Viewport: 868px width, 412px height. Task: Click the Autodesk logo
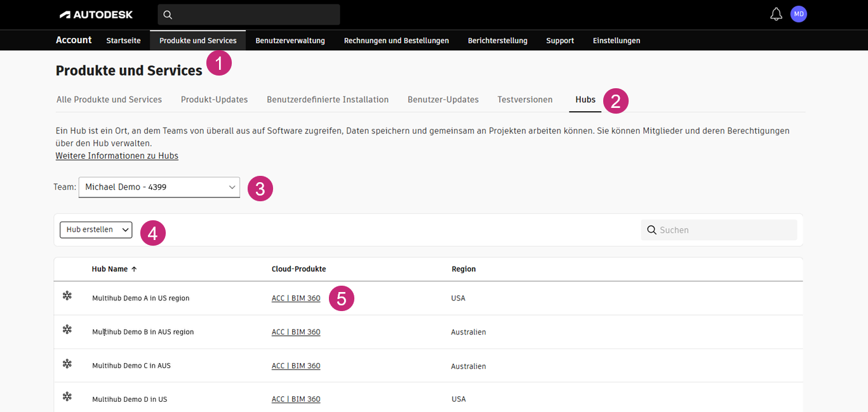click(x=97, y=15)
